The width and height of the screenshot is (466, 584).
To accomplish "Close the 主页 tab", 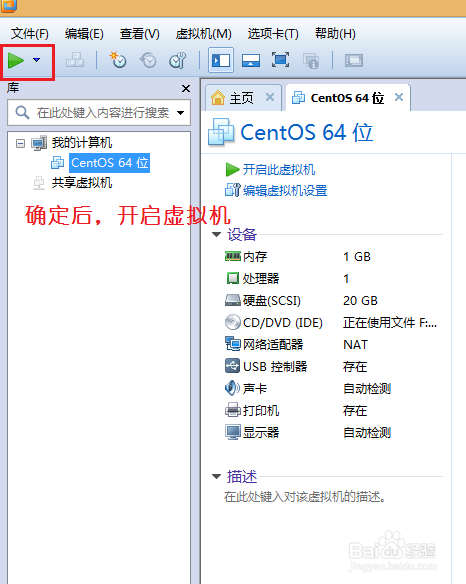I will (270, 97).
